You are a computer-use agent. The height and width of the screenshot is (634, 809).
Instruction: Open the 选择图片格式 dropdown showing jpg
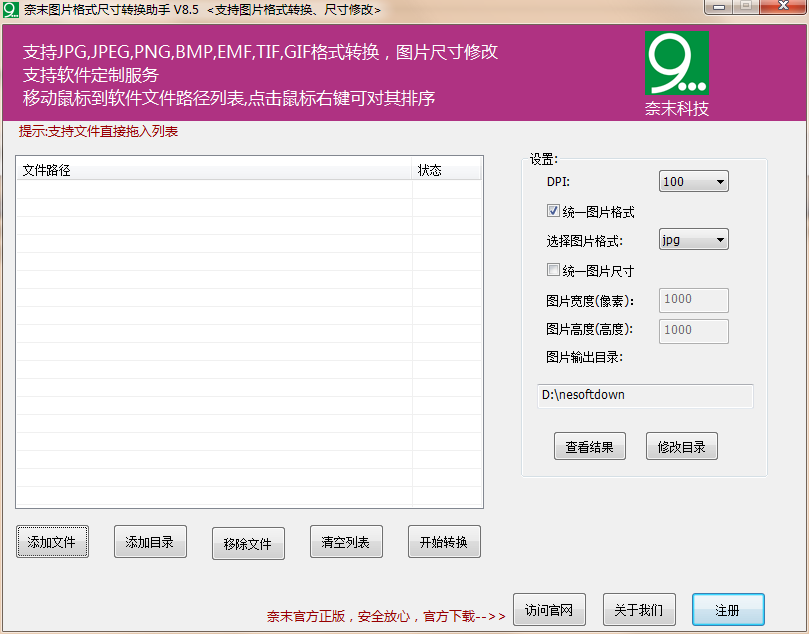693,239
